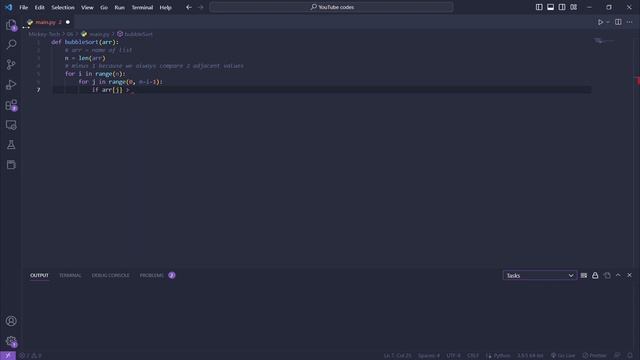Open the Terminal menu

point(142,7)
